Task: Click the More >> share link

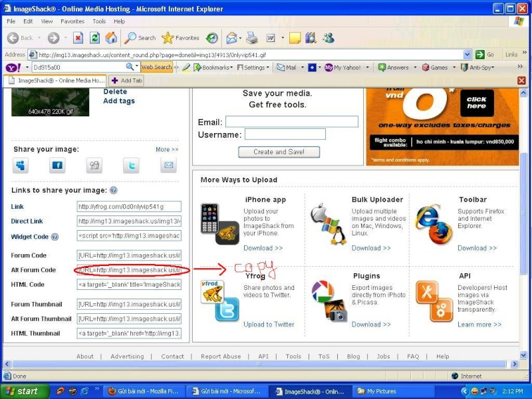Action: pos(167,149)
